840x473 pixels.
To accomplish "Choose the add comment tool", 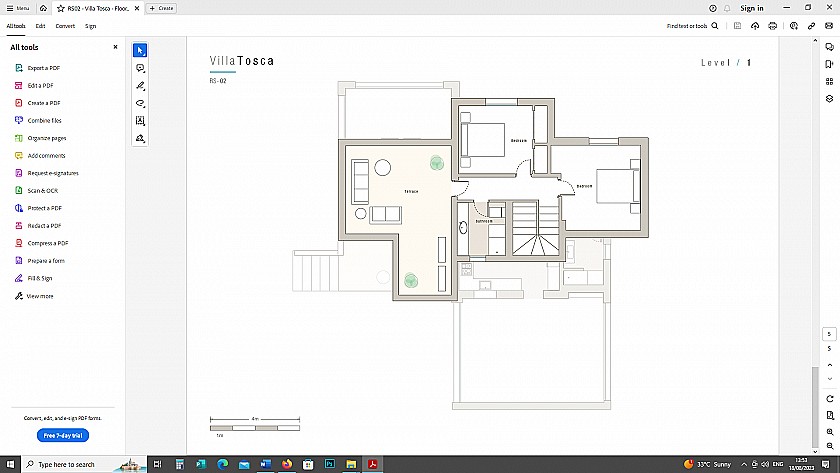I will pyautogui.click(x=140, y=68).
